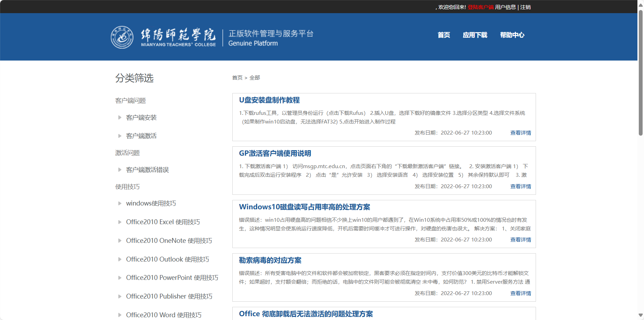Expand the Office2010 PowerPoint 使用技巧 arrow

120,278
